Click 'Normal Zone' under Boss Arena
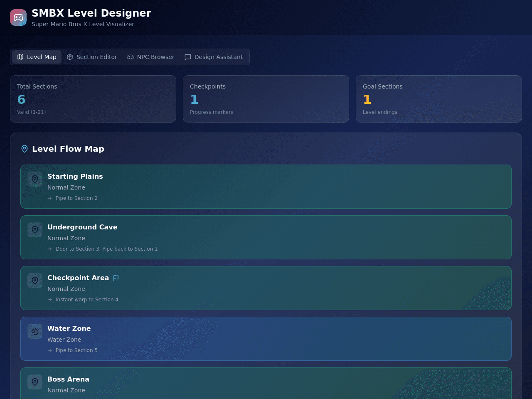 pos(66,390)
